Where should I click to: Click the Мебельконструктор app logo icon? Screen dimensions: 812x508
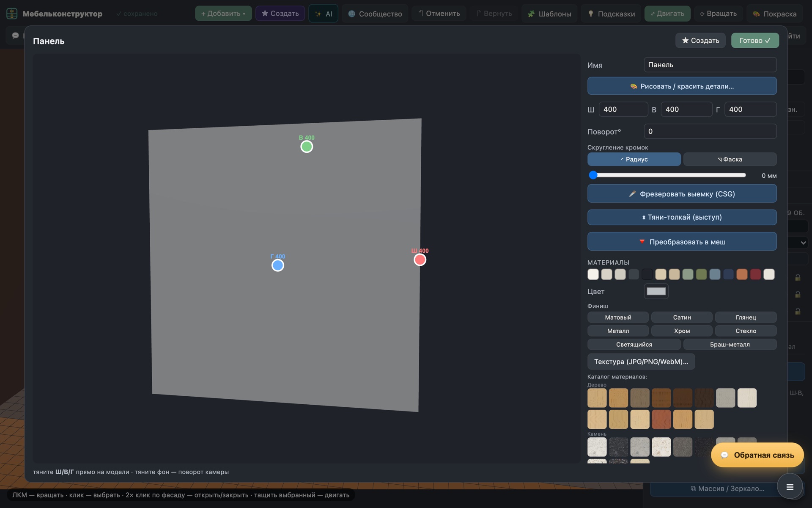tap(12, 14)
